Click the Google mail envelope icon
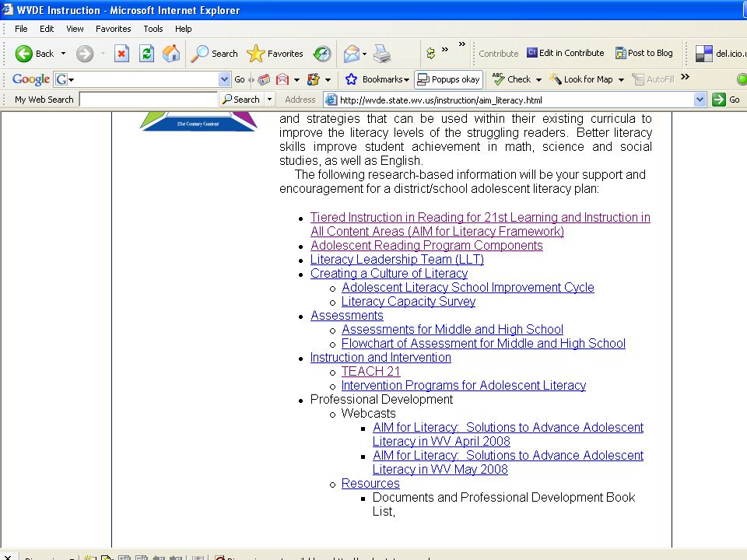This screenshot has height=560, width=747. click(282, 79)
